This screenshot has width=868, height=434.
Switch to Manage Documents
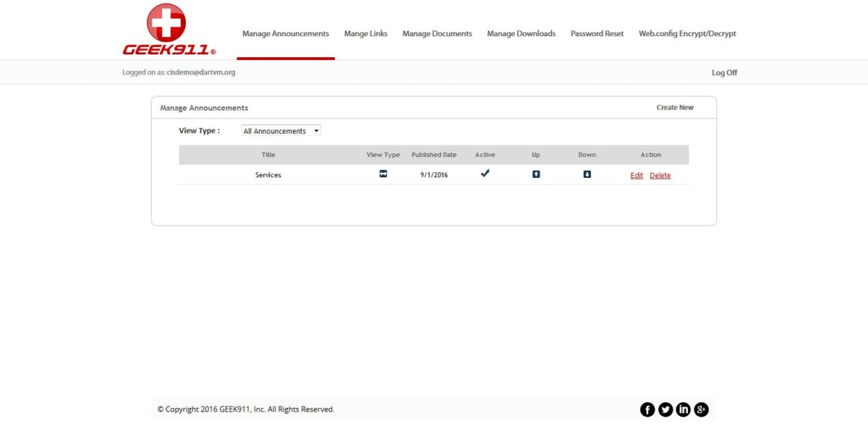pyautogui.click(x=437, y=33)
